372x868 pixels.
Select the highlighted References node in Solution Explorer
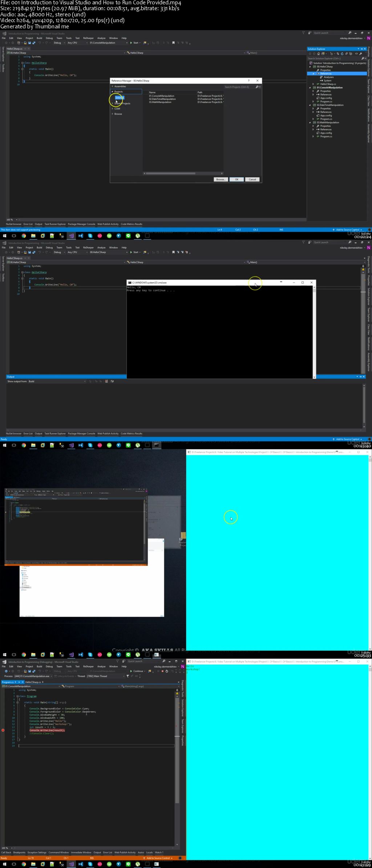pos(337,73)
